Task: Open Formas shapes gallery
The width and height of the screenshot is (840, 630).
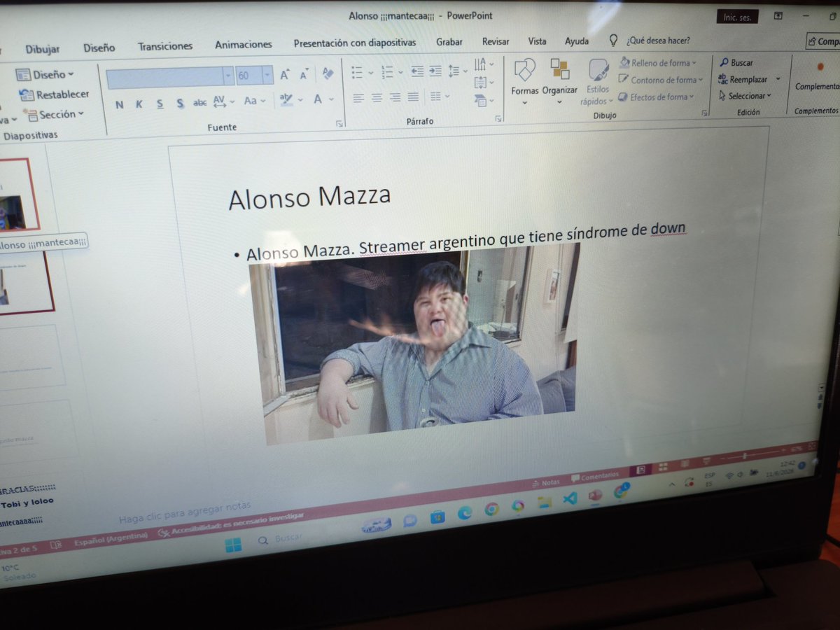Action: (x=524, y=81)
